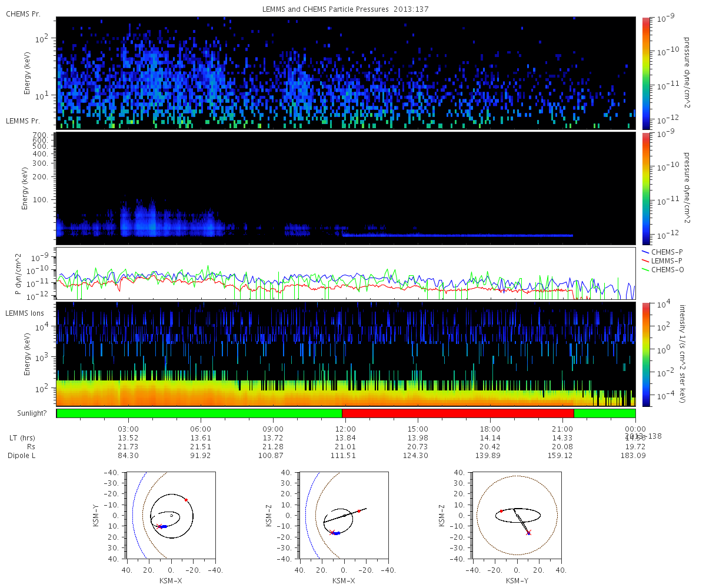Click the red dot in KSM-X/KSM-Y orbit plot
706x588 pixels.
[x=186, y=500]
